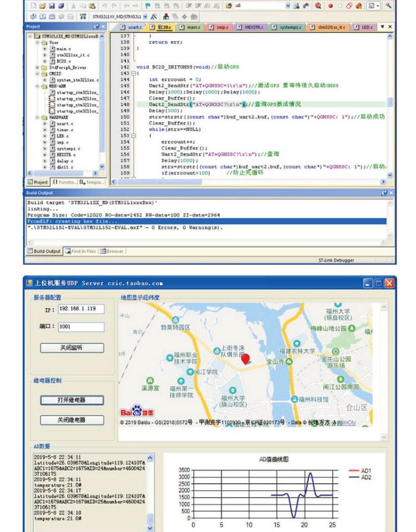Image resolution: width=416 pixels, height=532 pixels.
Task: Save the current file via toolbar
Action: coord(52,6)
